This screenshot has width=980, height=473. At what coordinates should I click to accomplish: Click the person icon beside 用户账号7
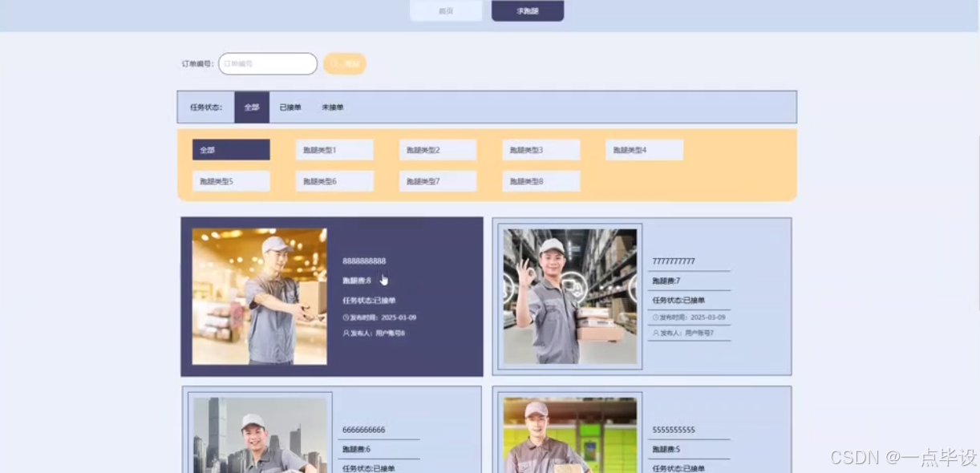656,334
